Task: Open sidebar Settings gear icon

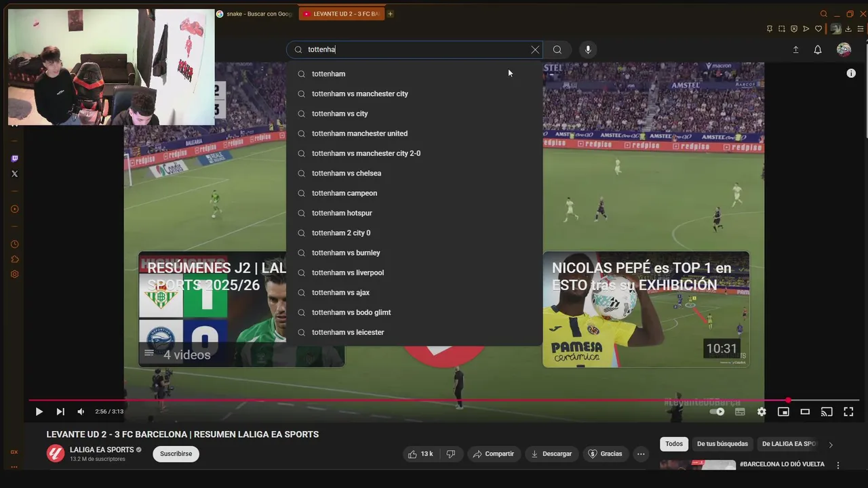Action: coord(15,274)
